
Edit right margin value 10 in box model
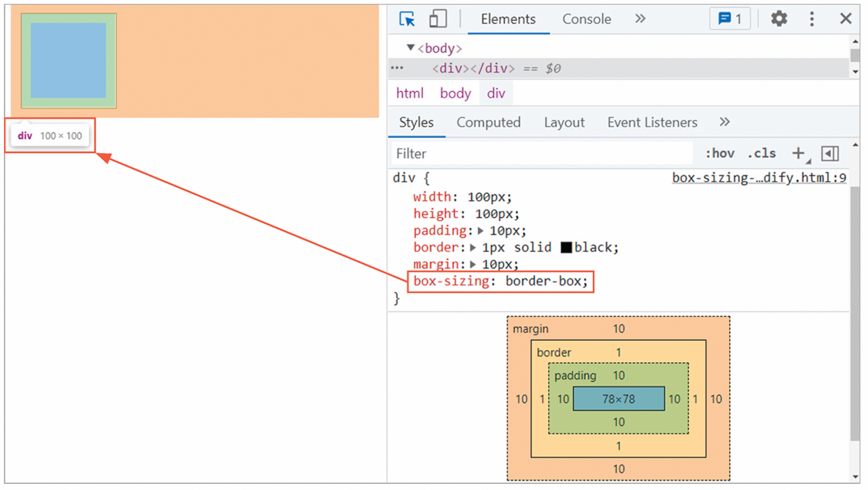(716, 399)
